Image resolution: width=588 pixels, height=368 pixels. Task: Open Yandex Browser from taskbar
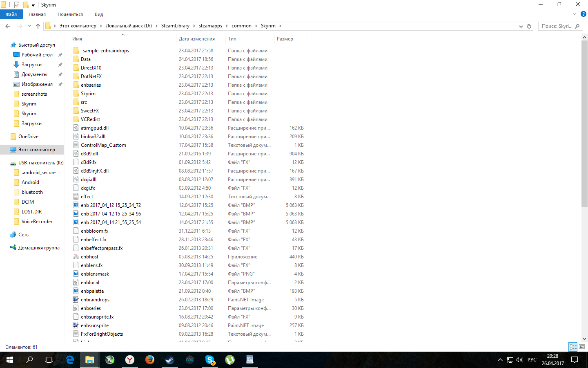[130, 360]
